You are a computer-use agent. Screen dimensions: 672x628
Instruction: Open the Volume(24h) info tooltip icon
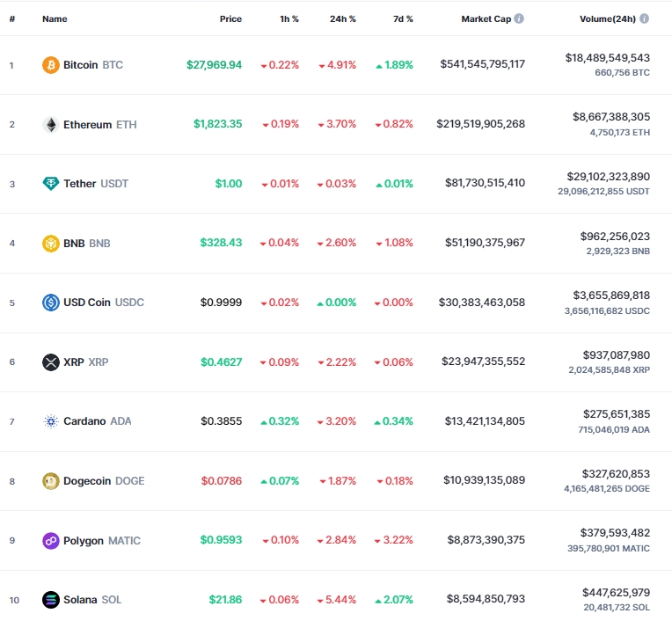(x=644, y=18)
